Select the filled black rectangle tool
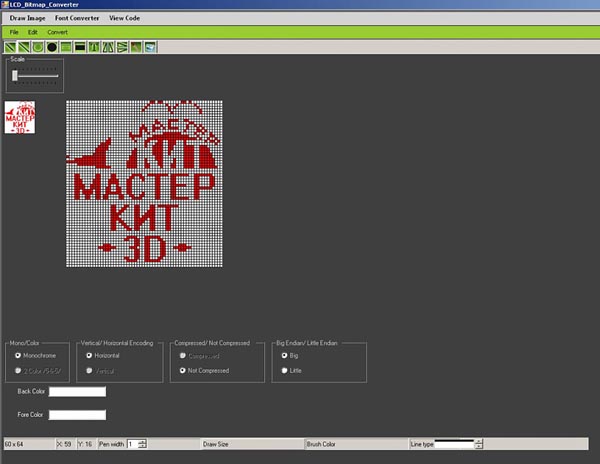Image resolution: width=600 pixels, height=464 pixels. point(80,47)
